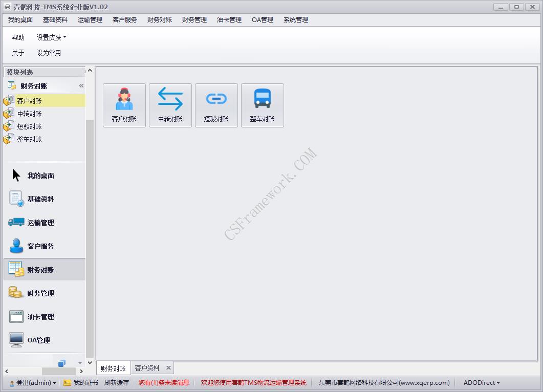Close the 客户资料 tab with its × button
The width and height of the screenshot is (543, 392).
[x=168, y=367]
